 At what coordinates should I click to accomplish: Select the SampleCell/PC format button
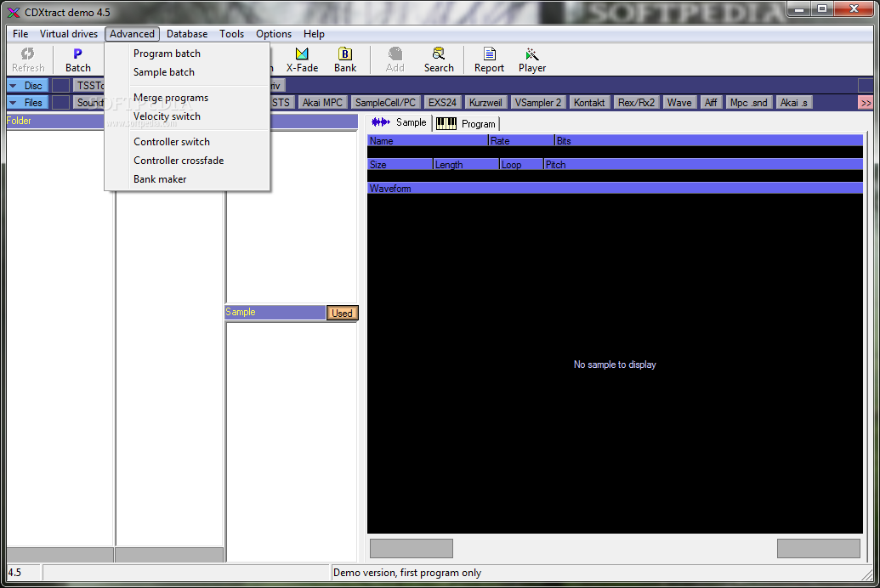[x=385, y=103]
